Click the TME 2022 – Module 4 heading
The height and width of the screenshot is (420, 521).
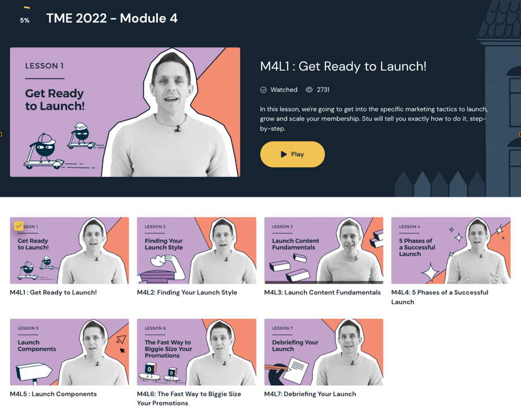point(112,19)
